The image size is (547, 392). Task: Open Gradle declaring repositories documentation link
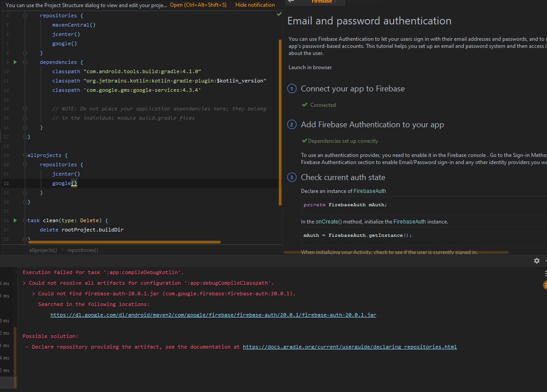[350, 347]
